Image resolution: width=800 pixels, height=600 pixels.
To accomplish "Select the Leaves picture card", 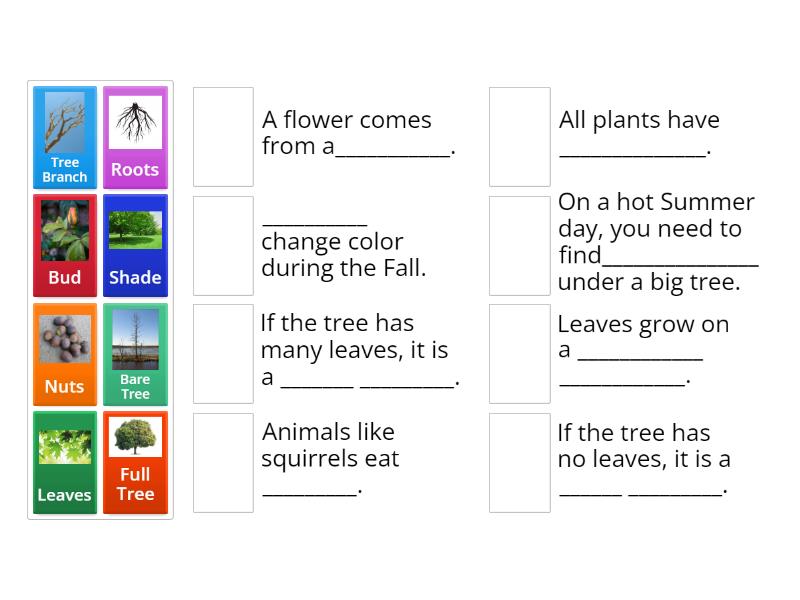I will 64,462.
